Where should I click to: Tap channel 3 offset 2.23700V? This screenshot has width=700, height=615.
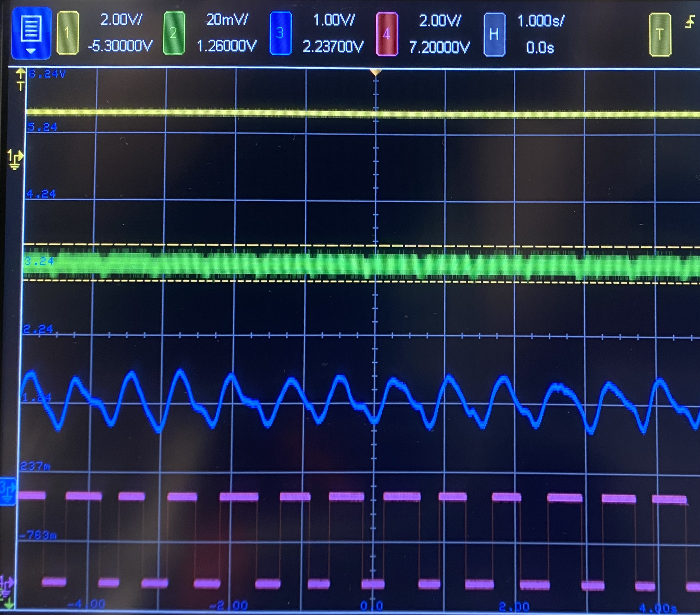point(332,47)
